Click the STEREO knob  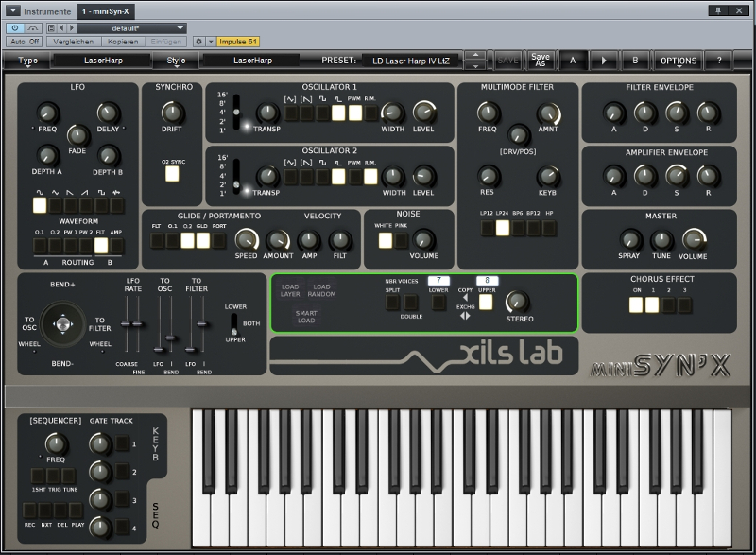pyautogui.click(x=517, y=302)
